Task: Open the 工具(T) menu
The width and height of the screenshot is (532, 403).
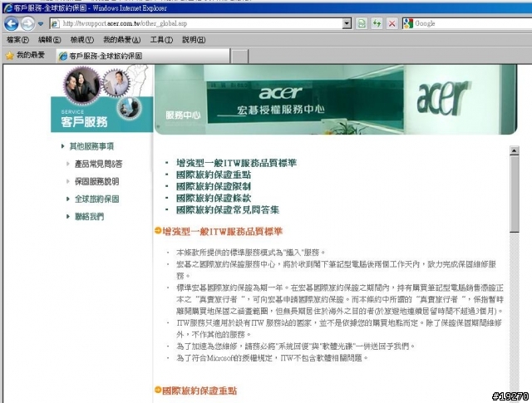Action: click(x=161, y=40)
